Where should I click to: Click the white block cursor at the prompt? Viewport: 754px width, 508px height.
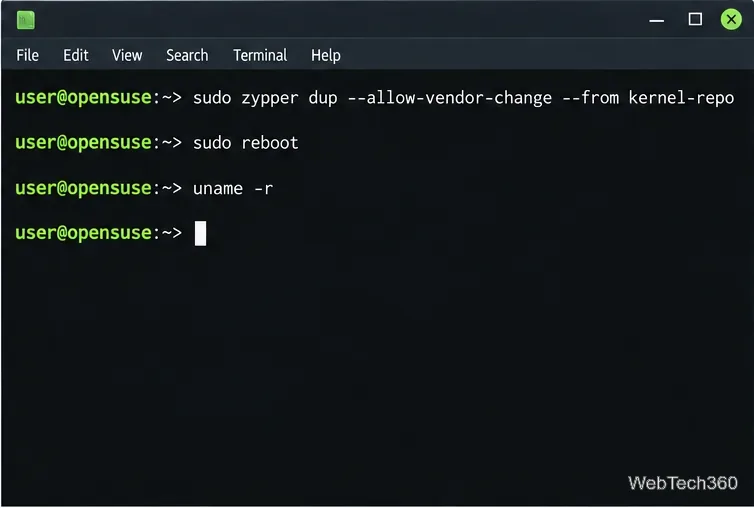(201, 233)
